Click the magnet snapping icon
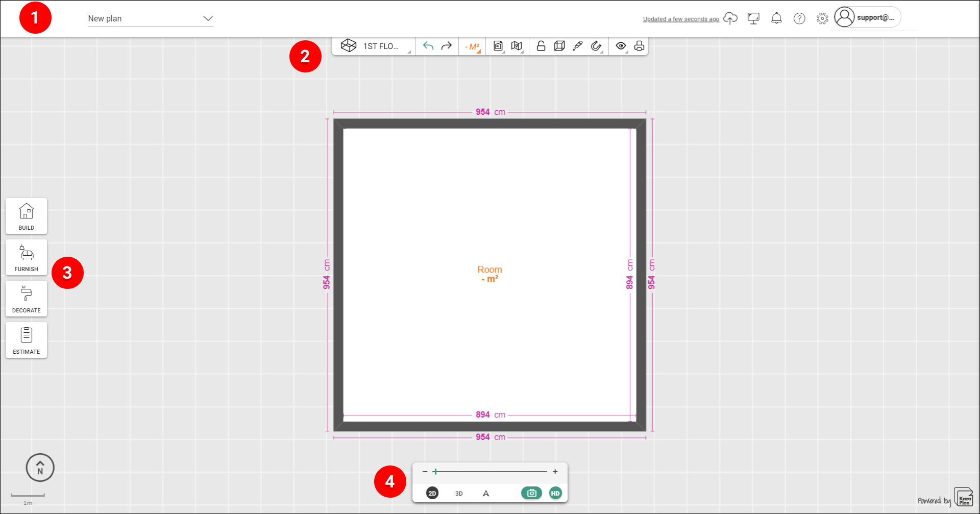980x514 pixels. [x=596, y=46]
